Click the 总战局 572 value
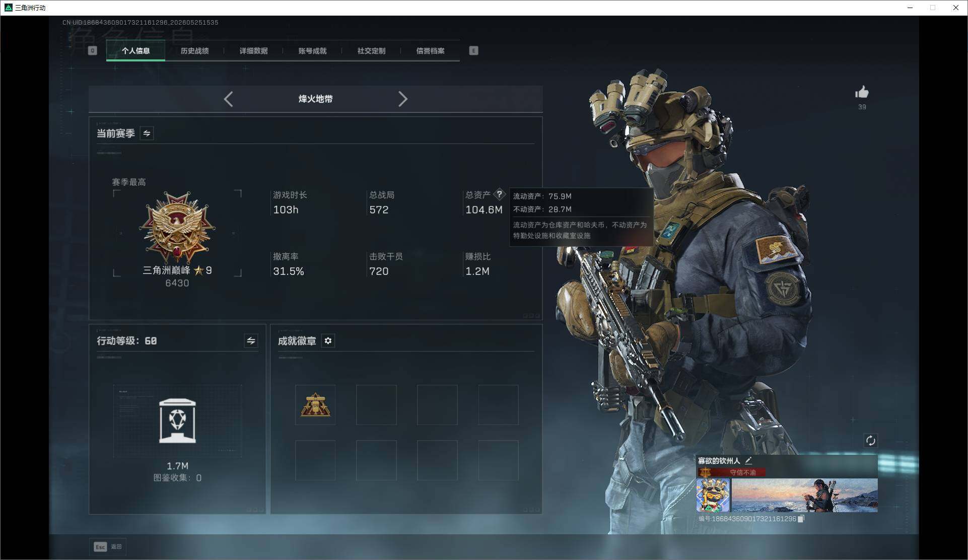 [379, 210]
